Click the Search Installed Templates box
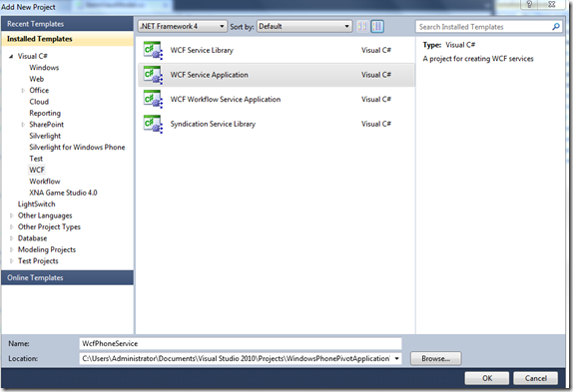The width and height of the screenshot is (573, 392). 488,27
